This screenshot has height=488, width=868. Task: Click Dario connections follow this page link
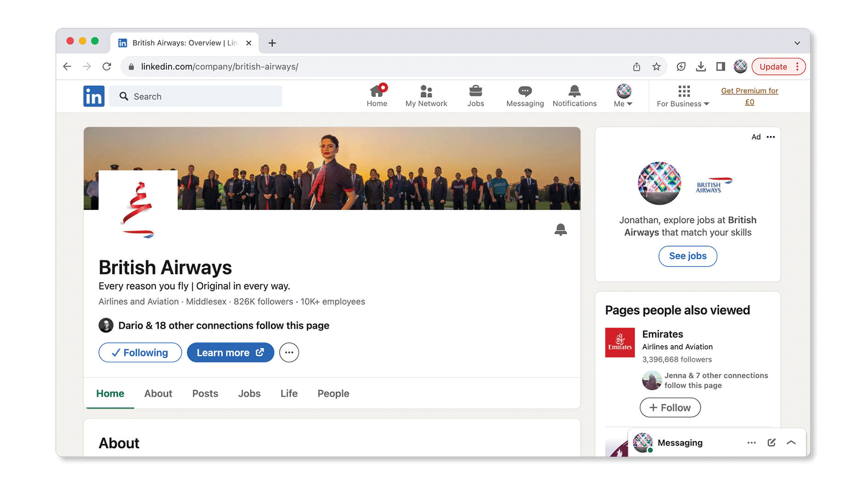(223, 325)
